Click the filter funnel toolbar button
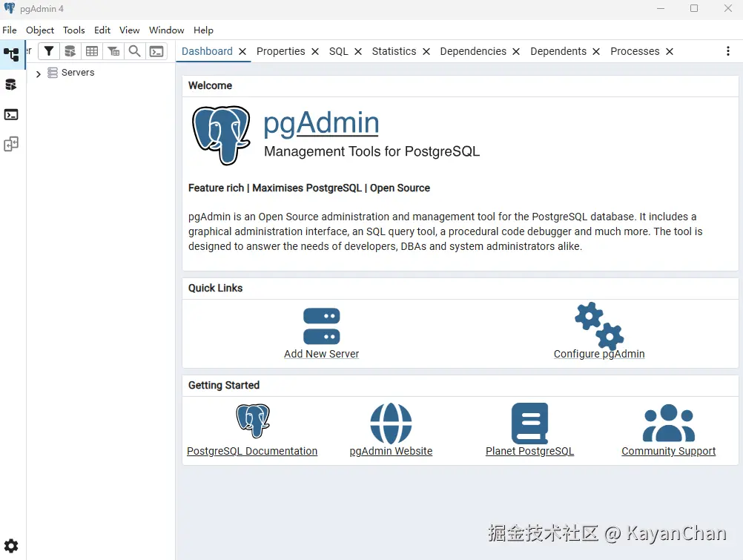This screenshot has height=560, width=743. coord(49,51)
